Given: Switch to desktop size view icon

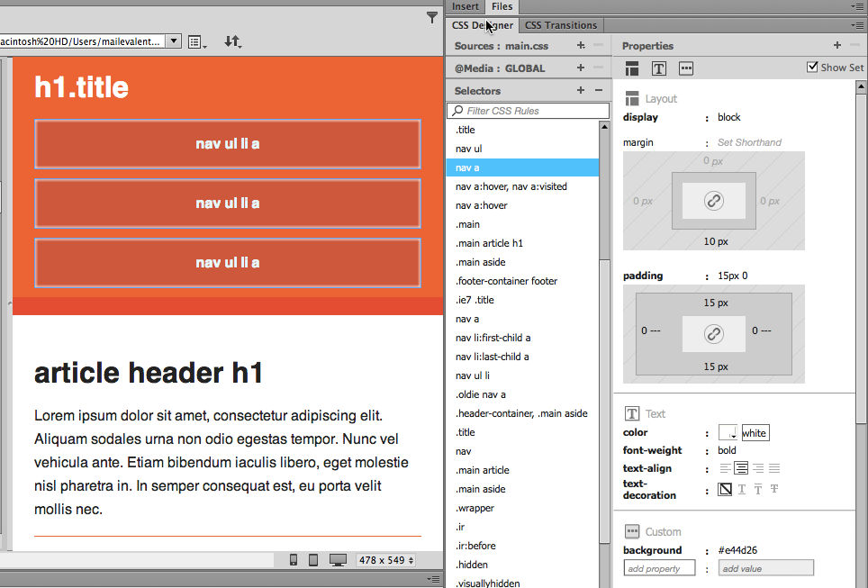Looking at the screenshot, I should 338,560.
